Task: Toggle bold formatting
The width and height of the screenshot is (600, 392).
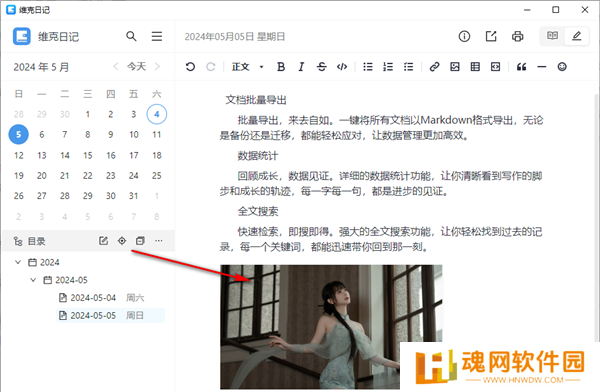Action: 281,67
